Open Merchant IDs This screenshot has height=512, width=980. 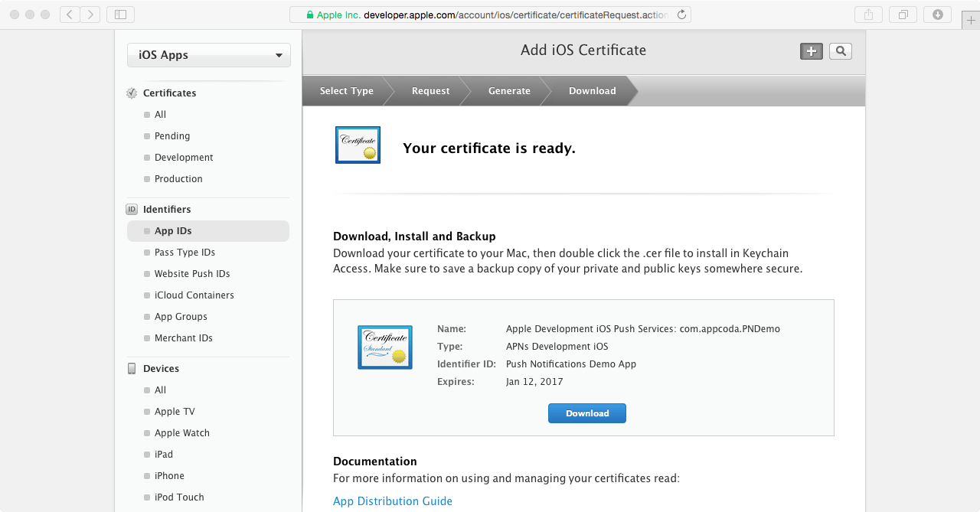tap(184, 338)
